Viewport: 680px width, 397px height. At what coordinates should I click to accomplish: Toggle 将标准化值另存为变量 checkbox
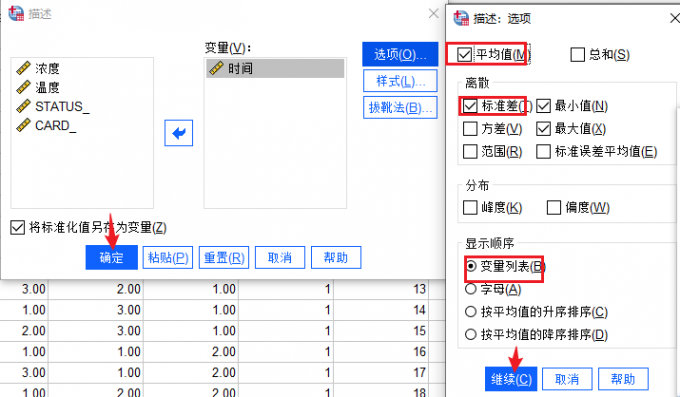(17, 227)
